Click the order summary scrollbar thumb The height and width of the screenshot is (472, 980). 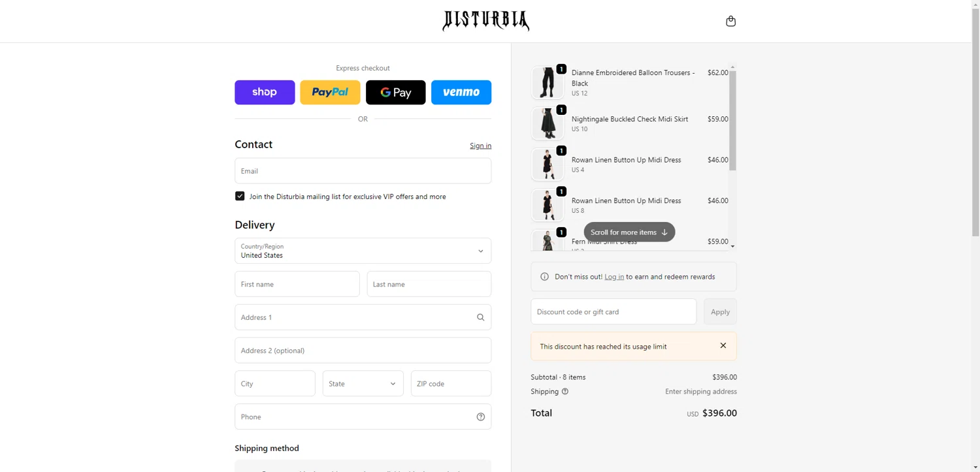732,120
